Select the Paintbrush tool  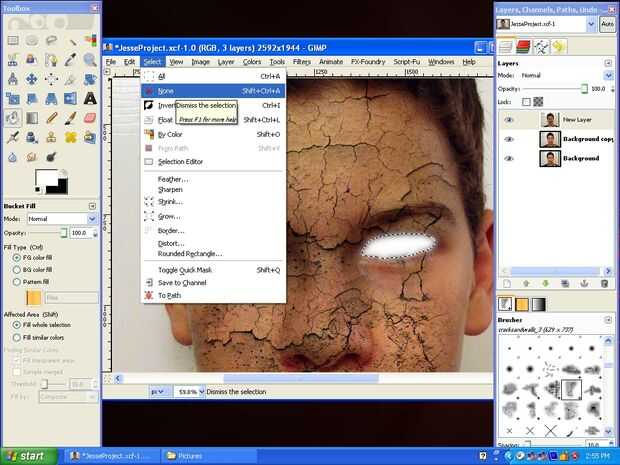click(x=71, y=118)
